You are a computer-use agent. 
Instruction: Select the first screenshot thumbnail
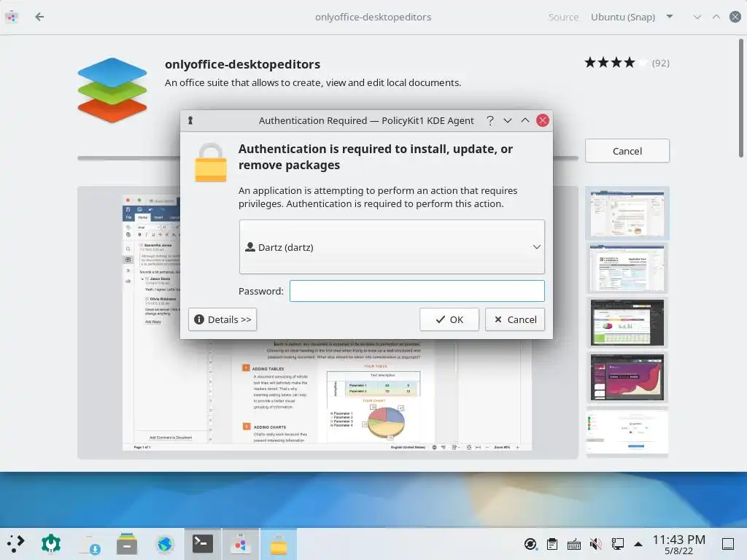pyautogui.click(x=627, y=213)
